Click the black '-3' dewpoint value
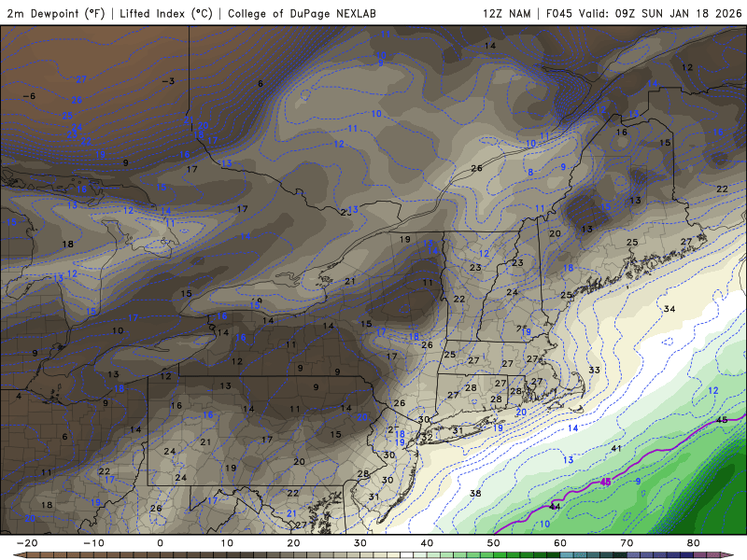 pos(168,81)
